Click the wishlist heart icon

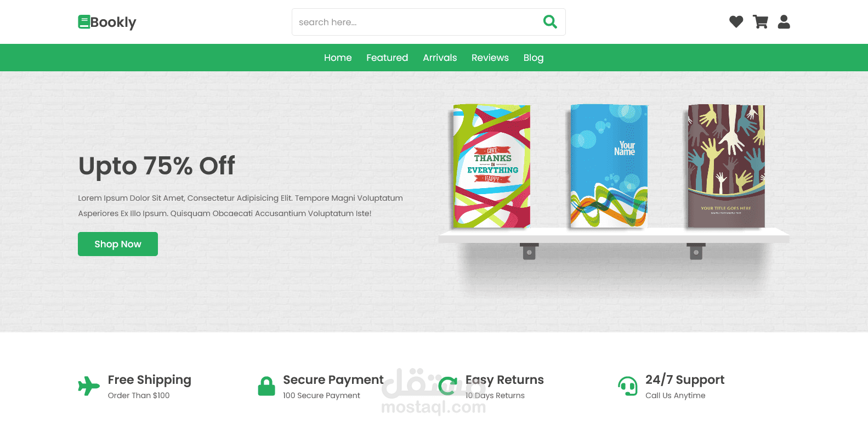736,22
